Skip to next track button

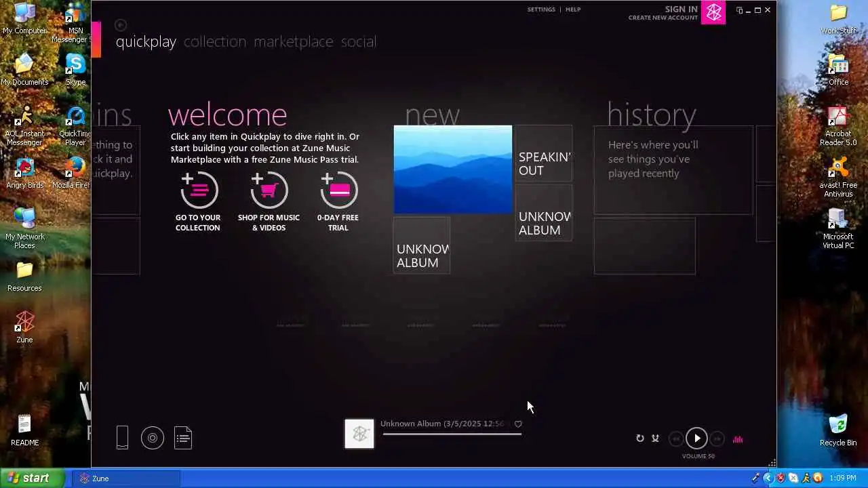click(717, 439)
